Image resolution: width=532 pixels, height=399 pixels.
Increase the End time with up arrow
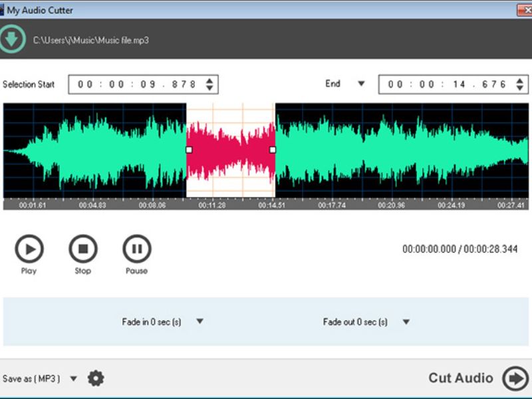520,80
